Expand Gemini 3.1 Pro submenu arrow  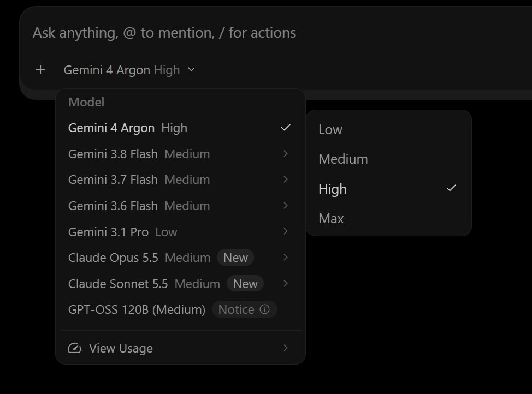click(286, 231)
